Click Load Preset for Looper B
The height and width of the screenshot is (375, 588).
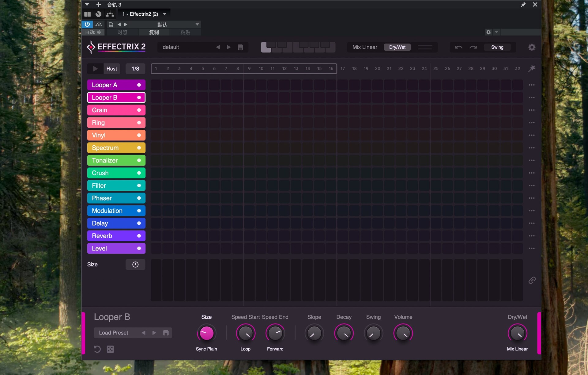(x=114, y=333)
